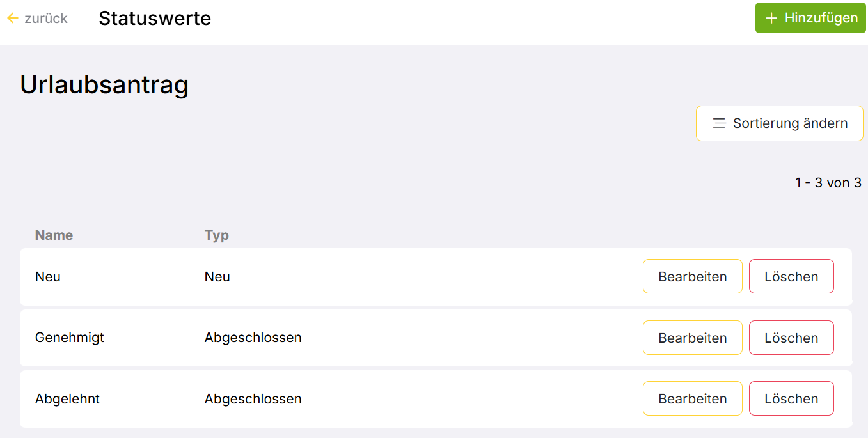Click the "1 - 3 von 3" pagination text

click(828, 183)
